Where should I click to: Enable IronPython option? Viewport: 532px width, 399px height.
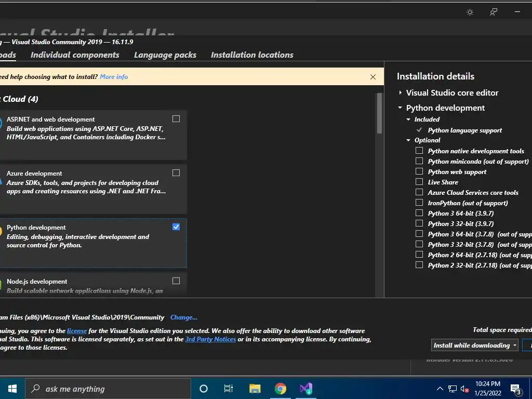click(419, 203)
